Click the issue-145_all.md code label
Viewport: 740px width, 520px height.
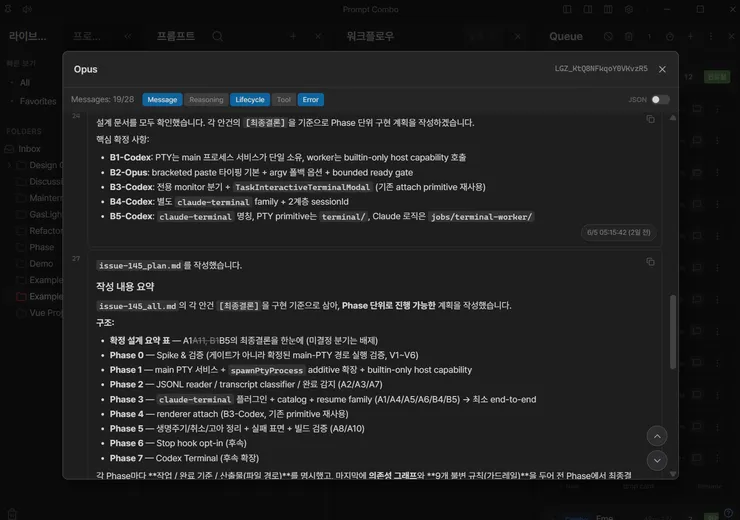tap(137, 306)
